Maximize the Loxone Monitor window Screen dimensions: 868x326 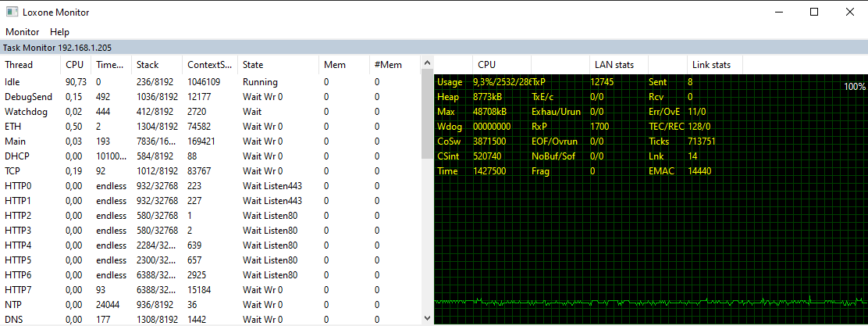pyautogui.click(x=813, y=12)
